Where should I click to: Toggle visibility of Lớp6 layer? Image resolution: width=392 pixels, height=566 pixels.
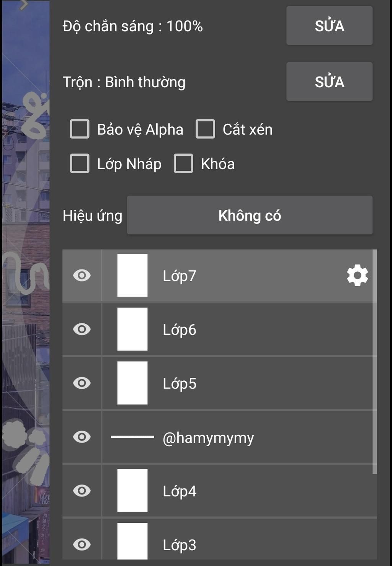click(82, 329)
